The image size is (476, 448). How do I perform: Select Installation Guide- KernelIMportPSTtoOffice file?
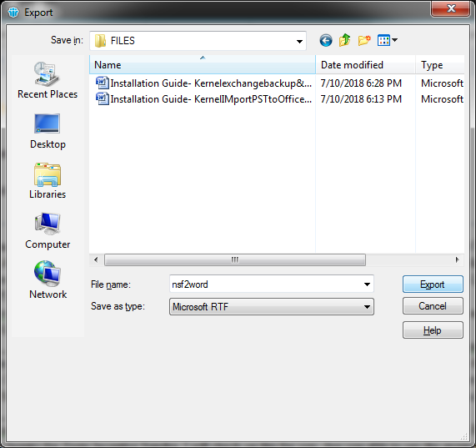coord(203,99)
